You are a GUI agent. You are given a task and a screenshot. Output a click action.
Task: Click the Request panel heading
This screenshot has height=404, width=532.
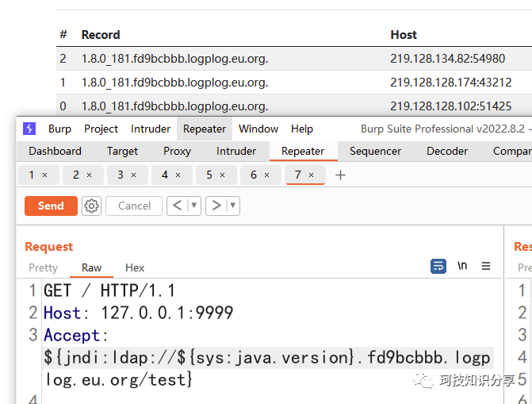(49, 247)
